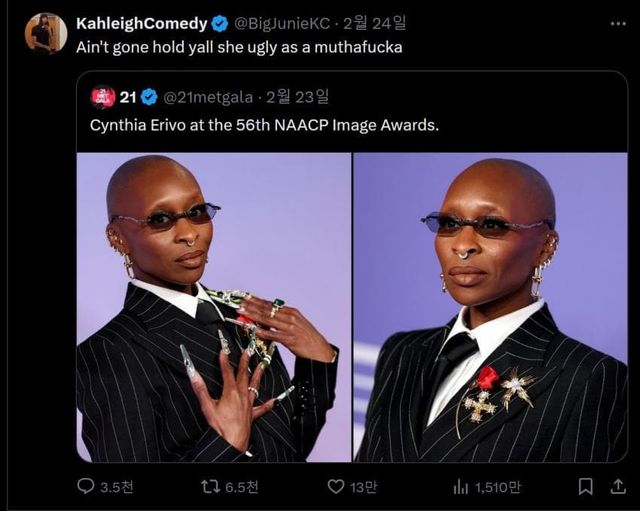The height and width of the screenshot is (511, 640).
Task: Click the verified badge next to 21
Action: point(149,97)
